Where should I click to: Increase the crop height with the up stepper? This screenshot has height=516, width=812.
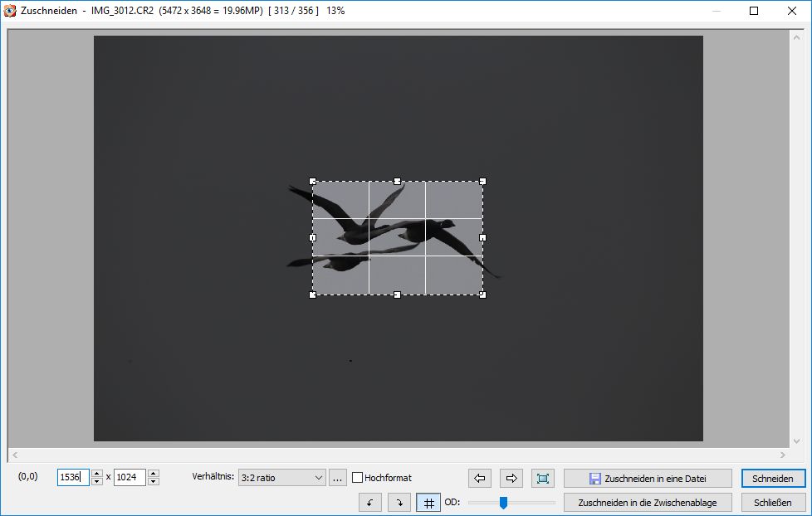point(153,474)
